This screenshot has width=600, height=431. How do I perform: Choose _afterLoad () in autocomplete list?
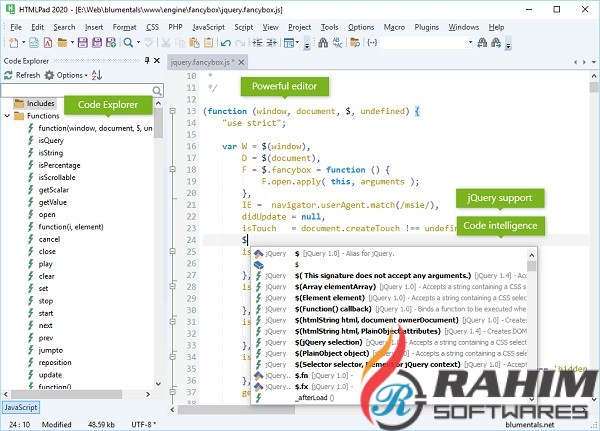[314, 398]
